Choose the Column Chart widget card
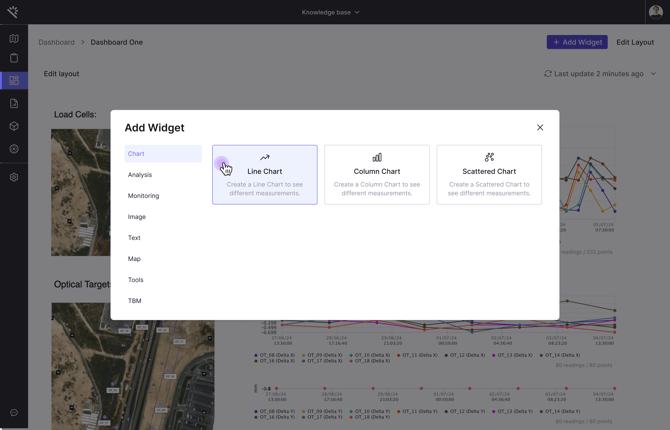Image resolution: width=670 pixels, height=430 pixels. (x=377, y=175)
